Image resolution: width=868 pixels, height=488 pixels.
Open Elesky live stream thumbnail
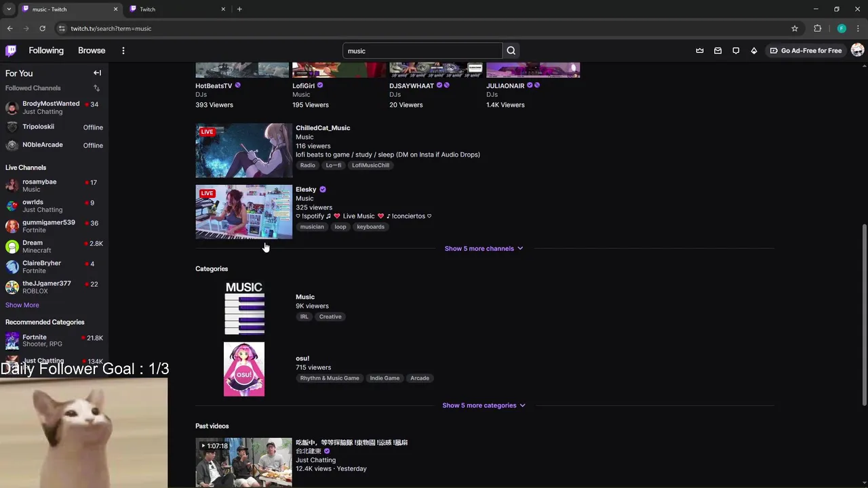point(244,212)
